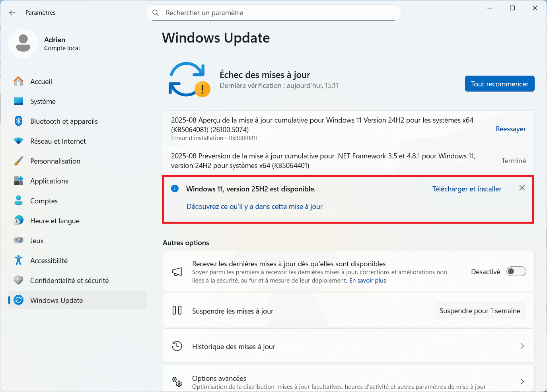Open the Accueil settings page

coord(78,81)
